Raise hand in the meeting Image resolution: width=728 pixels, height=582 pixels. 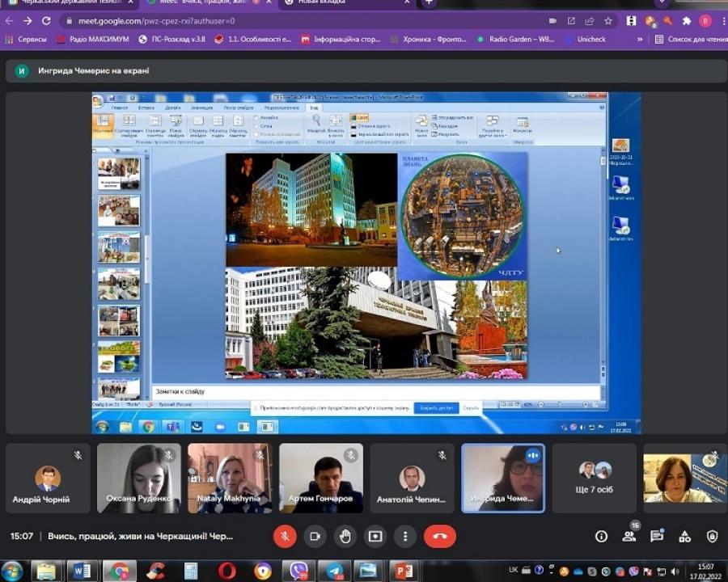pyautogui.click(x=345, y=537)
